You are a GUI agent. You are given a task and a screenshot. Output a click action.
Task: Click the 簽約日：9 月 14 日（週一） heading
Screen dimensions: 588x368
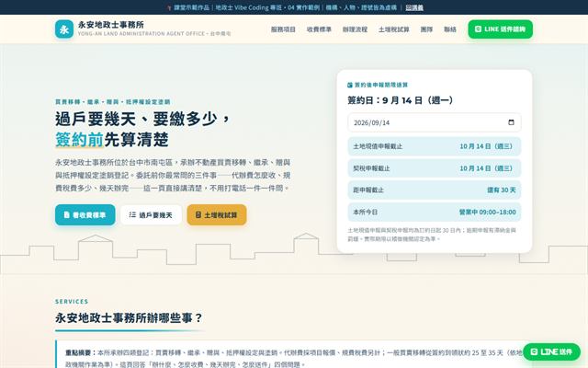tap(401, 100)
